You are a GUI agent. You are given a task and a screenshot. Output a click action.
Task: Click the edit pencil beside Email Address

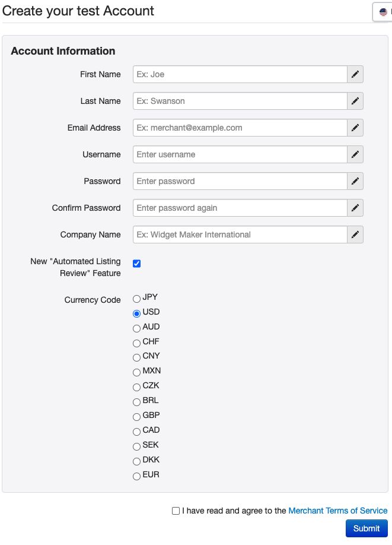click(x=355, y=128)
